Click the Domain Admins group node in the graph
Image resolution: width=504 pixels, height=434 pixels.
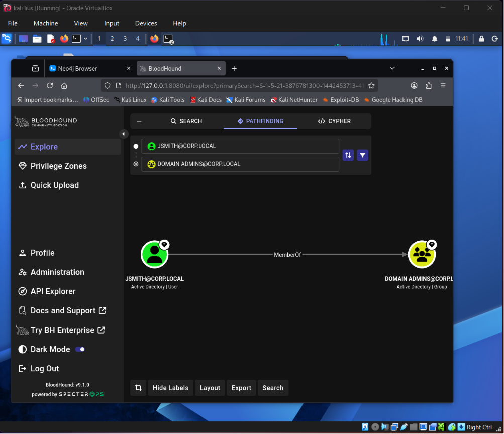(x=422, y=255)
